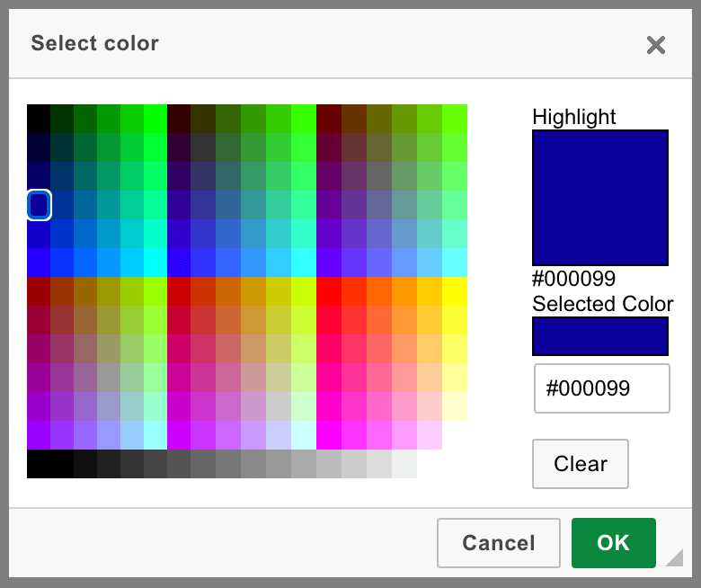Pick the lime #66FF00 top-corner swatch
701x588 pixels.
click(x=455, y=119)
